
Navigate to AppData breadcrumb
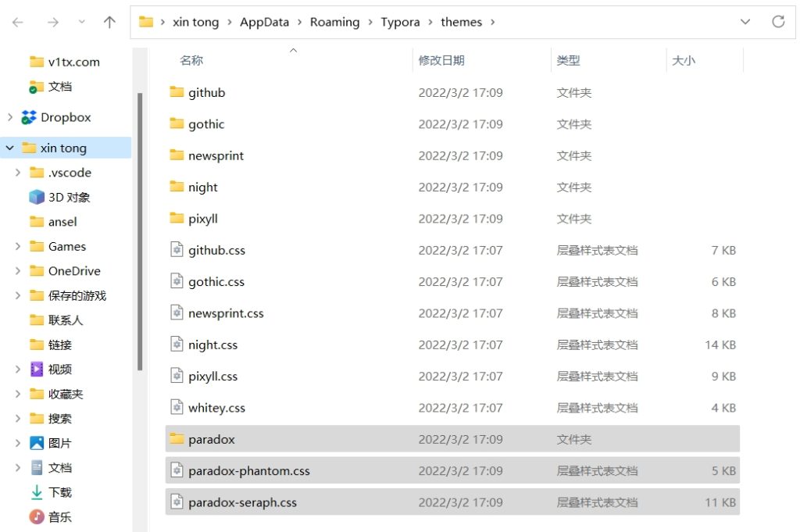tap(264, 22)
